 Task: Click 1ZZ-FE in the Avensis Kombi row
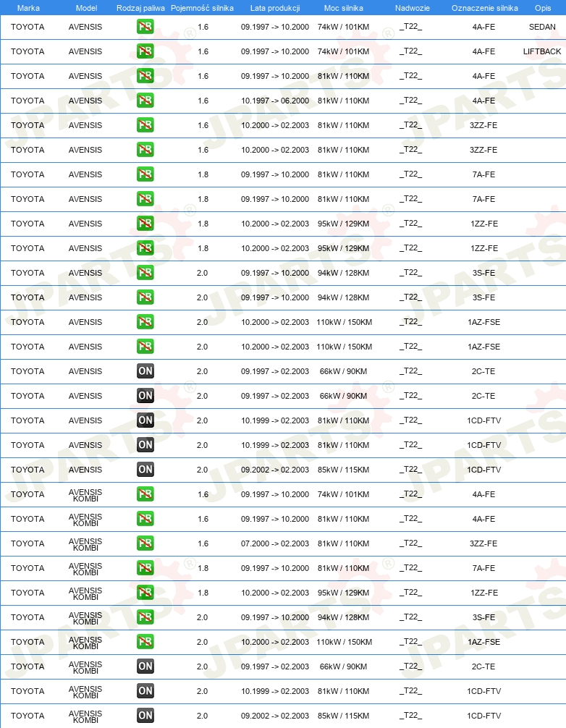[x=483, y=593]
